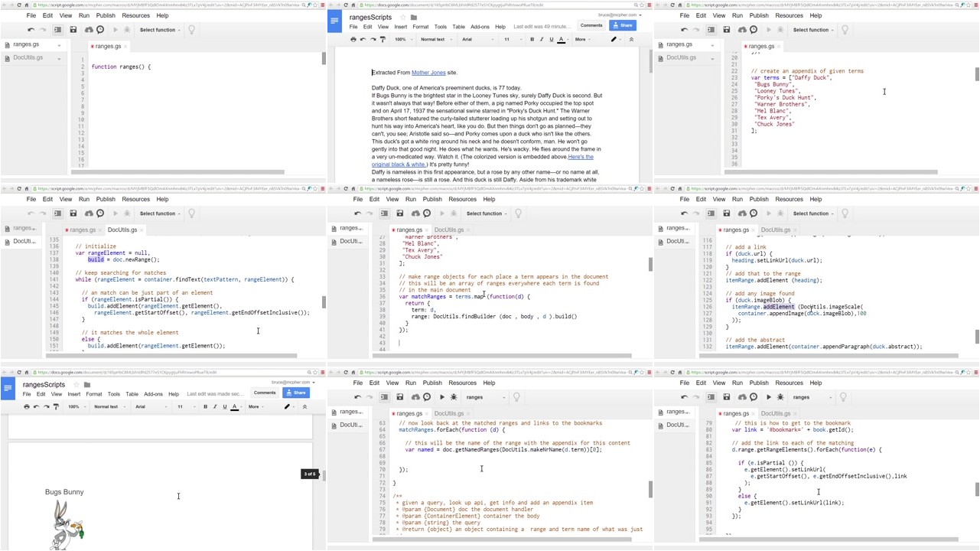Toggle Underline in Mother Jones document toolbar
980x551 pixels.
pyautogui.click(x=552, y=39)
